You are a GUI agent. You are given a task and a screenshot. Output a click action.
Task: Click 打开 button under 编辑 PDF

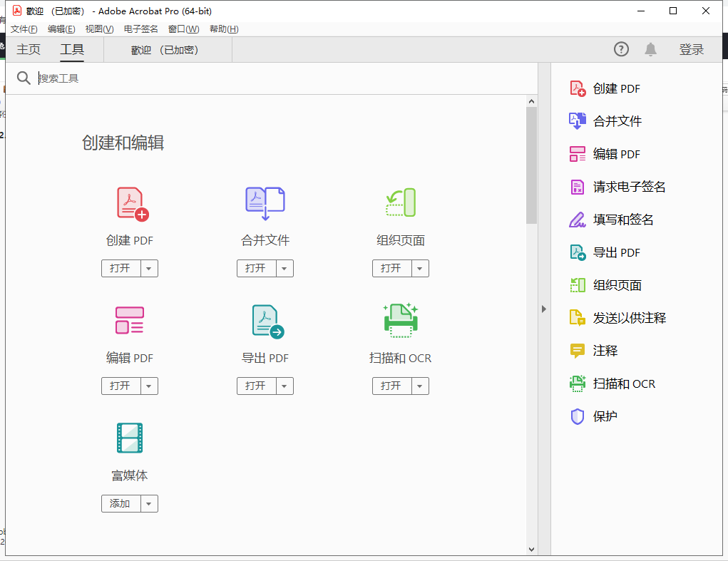(121, 386)
